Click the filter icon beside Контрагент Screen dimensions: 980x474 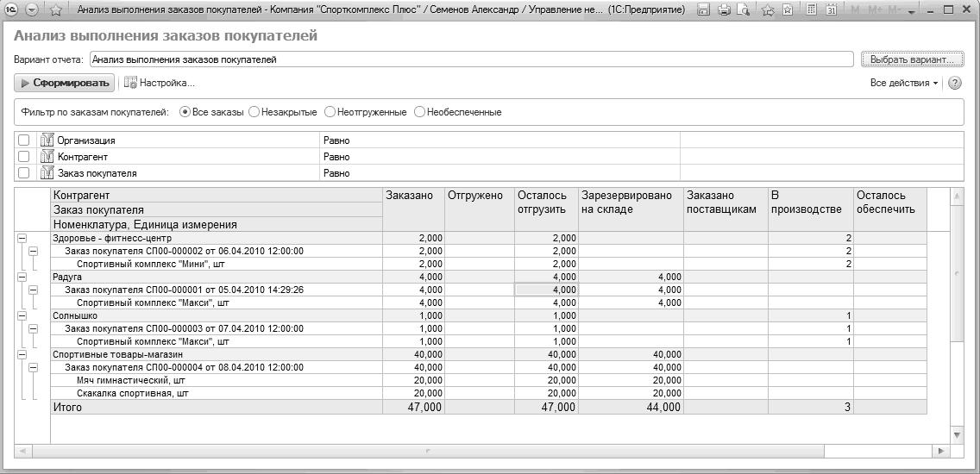[x=47, y=157]
